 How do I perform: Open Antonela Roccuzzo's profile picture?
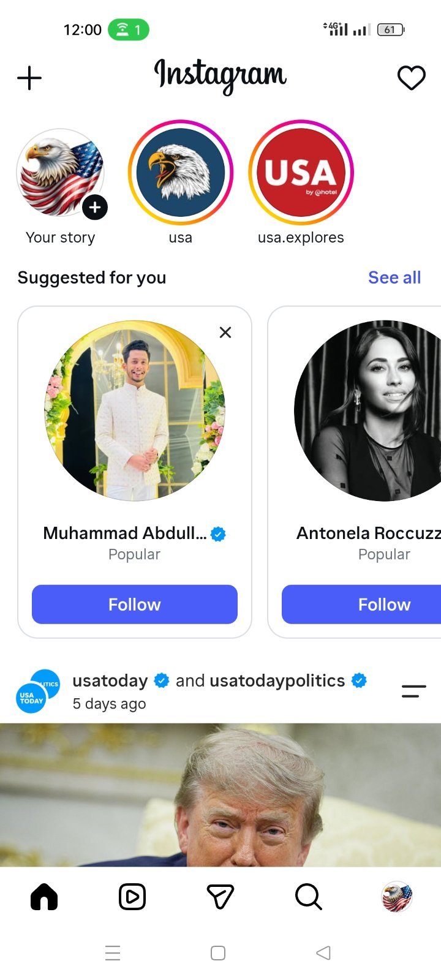coord(367,411)
